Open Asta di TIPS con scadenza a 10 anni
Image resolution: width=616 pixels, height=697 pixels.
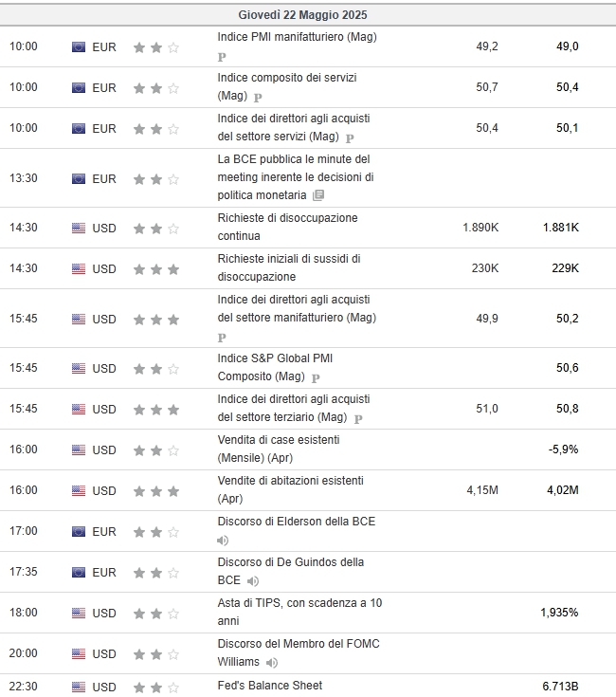pyautogui.click(x=299, y=612)
